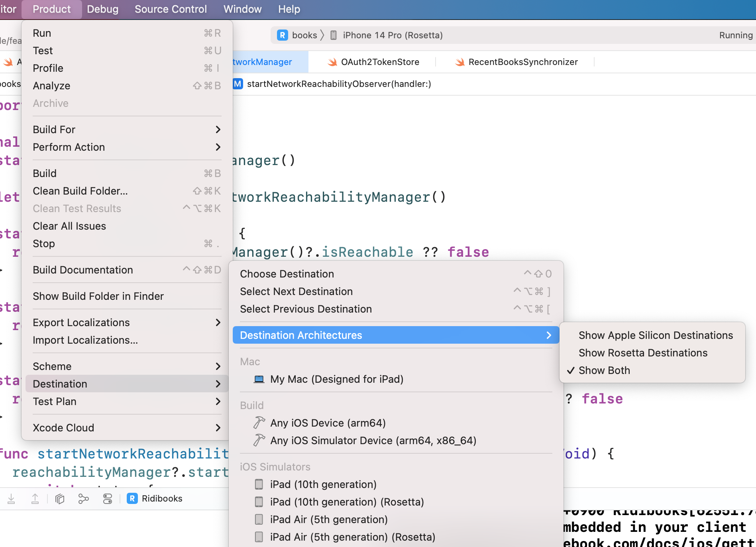Open the Debug Memory Graph icon
Image resolution: width=756 pixels, height=547 pixels.
(83, 498)
